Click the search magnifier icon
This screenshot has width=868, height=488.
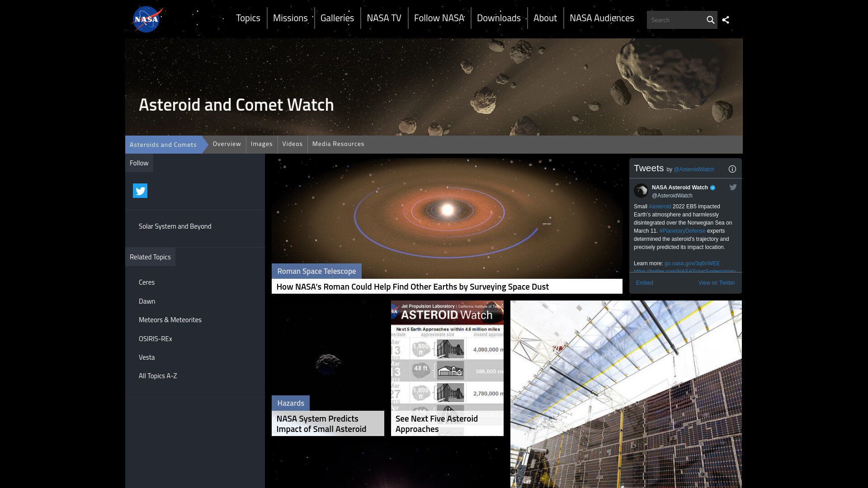[710, 20]
